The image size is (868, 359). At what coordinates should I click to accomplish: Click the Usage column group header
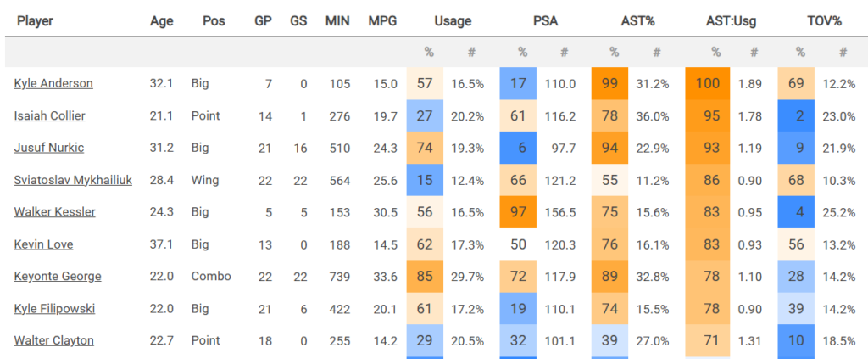(x=453, y=21)
